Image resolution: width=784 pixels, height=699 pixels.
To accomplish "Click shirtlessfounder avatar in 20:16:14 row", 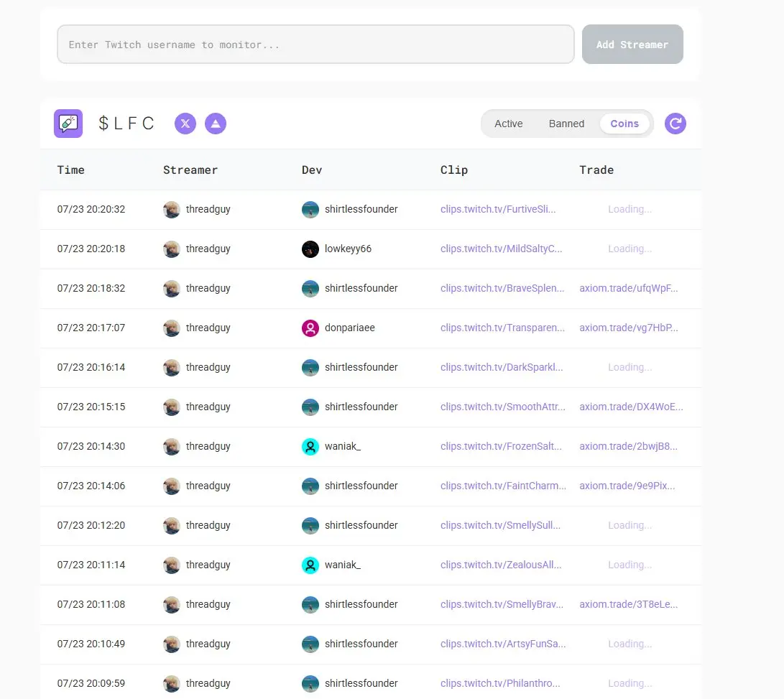I will (x=310, y=368).
